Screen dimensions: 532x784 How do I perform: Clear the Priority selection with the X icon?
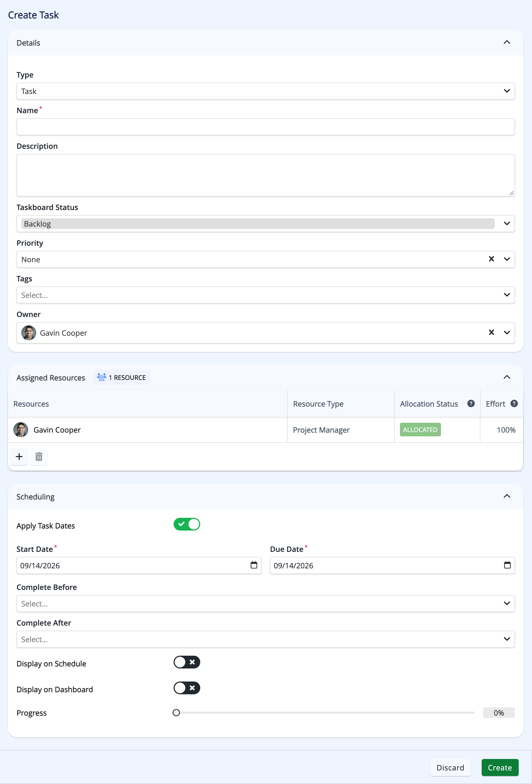(491, 259)
